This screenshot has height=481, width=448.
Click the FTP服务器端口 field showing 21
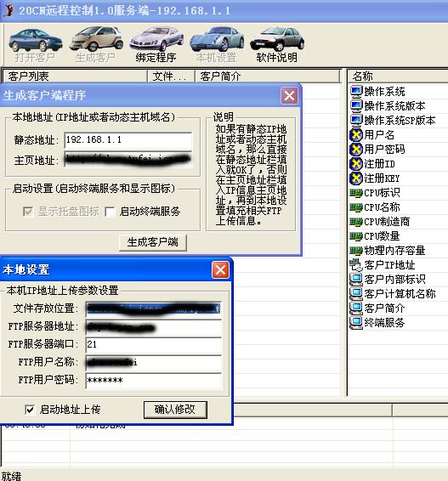(x=153, y=345)
